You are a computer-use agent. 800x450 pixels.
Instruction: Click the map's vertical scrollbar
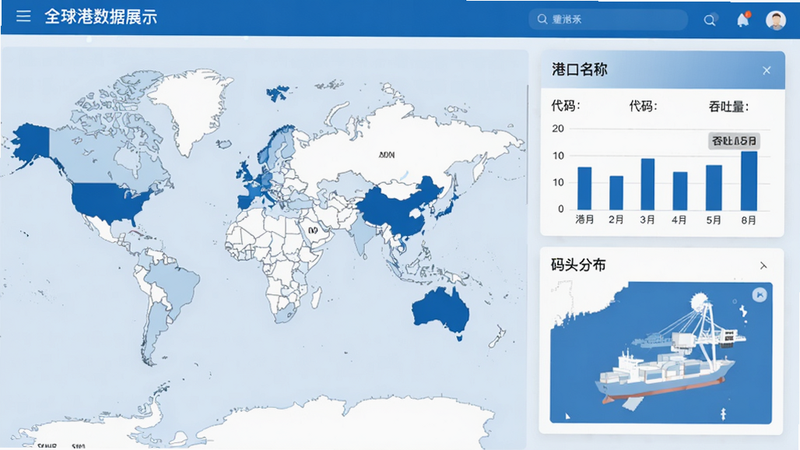(x=527, y=145)
